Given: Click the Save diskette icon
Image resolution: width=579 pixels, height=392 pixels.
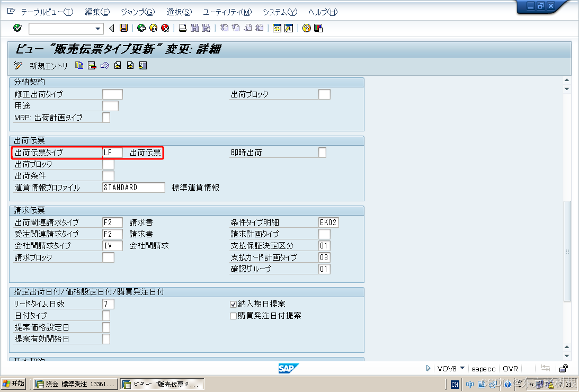Looking at the screenshot, I should 124,28.
